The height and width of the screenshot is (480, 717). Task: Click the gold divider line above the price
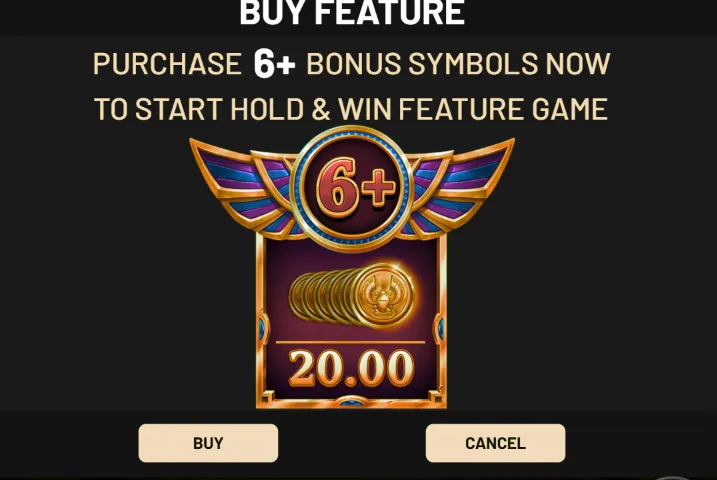coord(351,342)
